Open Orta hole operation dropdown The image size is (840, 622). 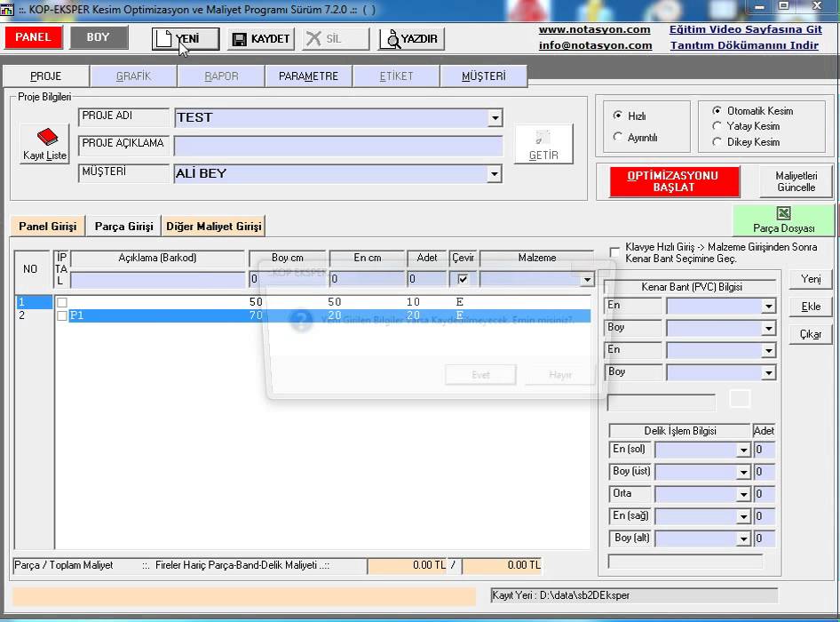tap(743, 494)
